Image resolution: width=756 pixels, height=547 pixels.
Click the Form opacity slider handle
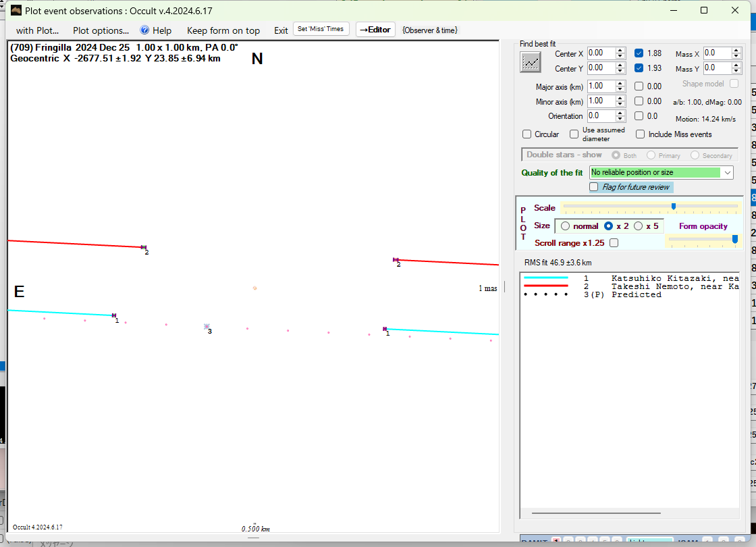coord(734,238)
